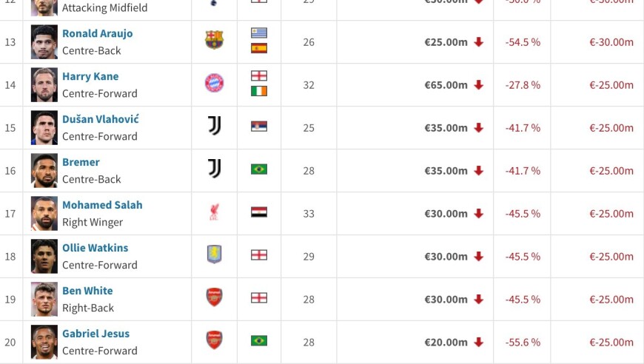
Task: Click Ben White's player portrait thumbnail
Action: pos(44,299)
